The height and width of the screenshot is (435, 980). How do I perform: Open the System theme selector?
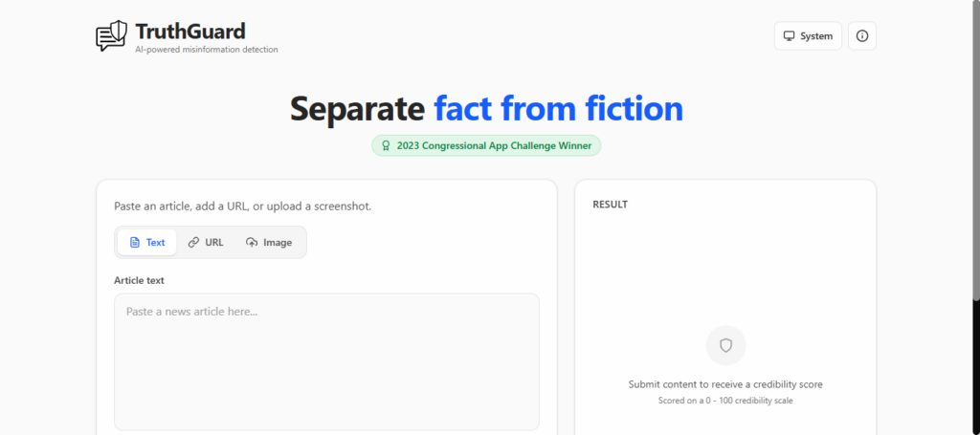808,36
